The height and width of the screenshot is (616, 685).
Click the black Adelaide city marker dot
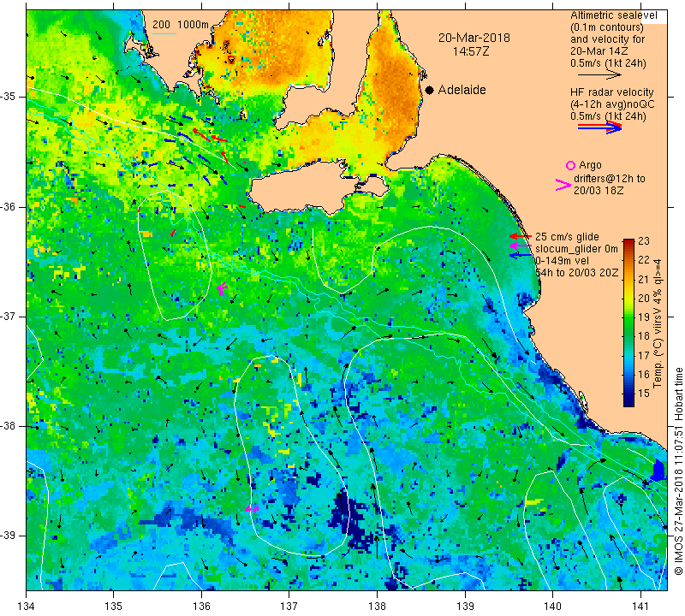point(430,90)
